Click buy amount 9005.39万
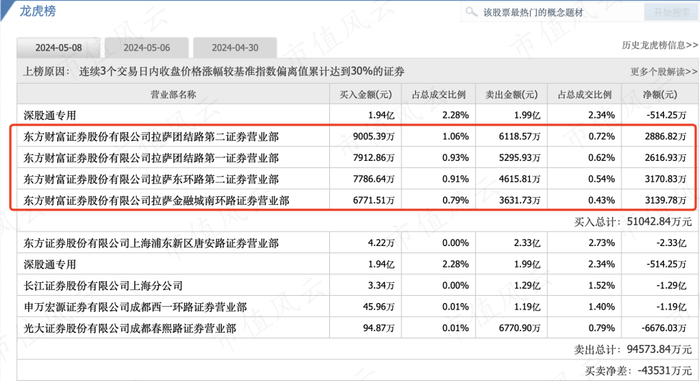700x381 pixels. click(374, 137)
